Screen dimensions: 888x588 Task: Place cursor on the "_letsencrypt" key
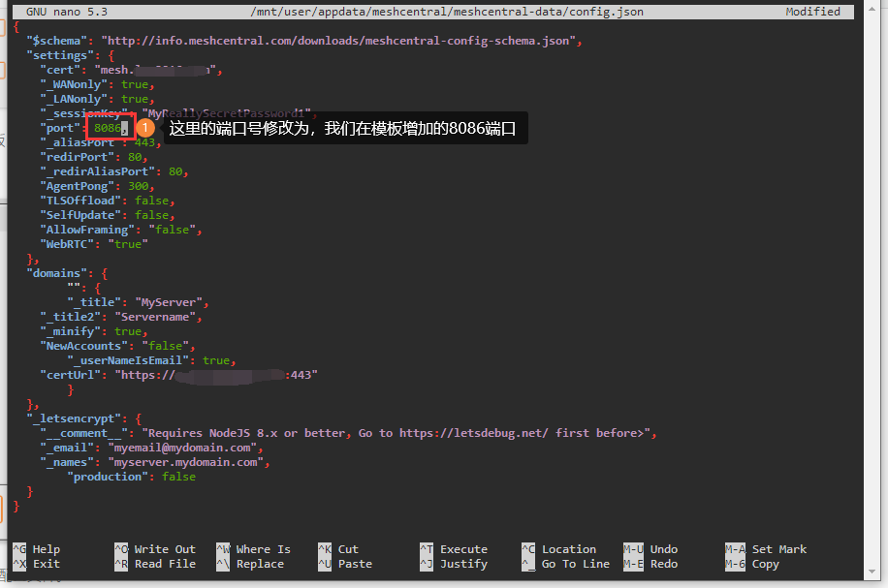click(74, 418)
